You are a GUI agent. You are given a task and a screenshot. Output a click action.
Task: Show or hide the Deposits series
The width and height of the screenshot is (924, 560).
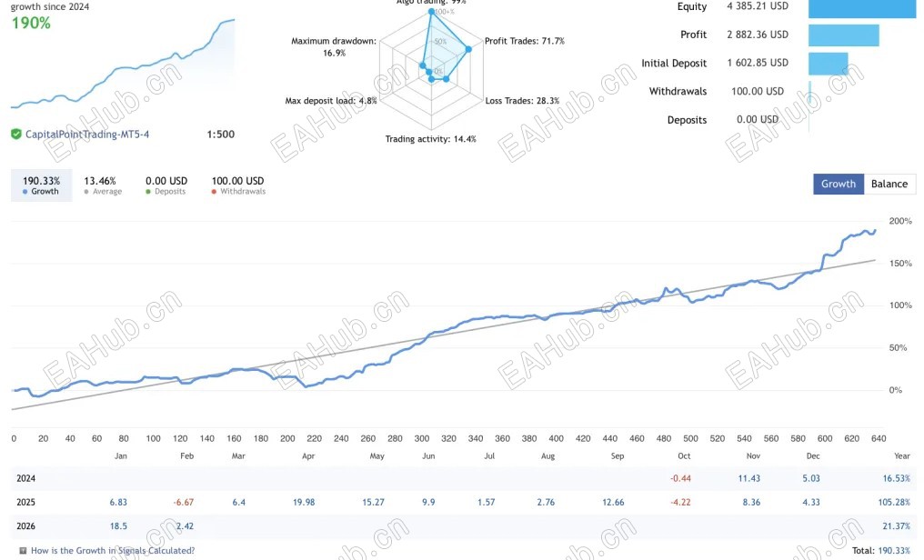tap(166, 186)
